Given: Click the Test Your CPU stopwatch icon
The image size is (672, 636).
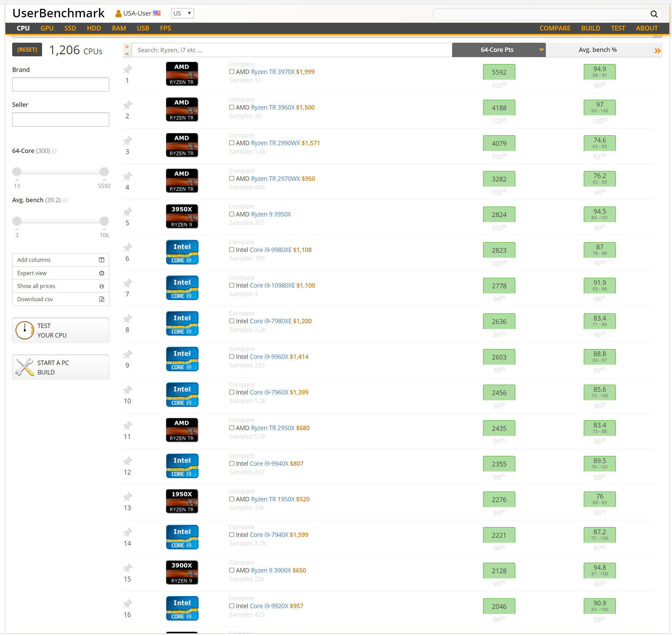Looking at the screenshot, I should coord(25,330).
